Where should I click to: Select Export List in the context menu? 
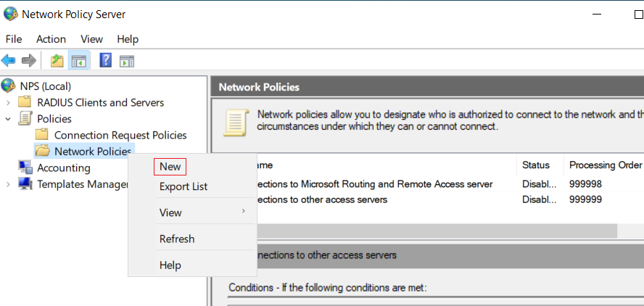pyautogui.click(x=183, y=186)
